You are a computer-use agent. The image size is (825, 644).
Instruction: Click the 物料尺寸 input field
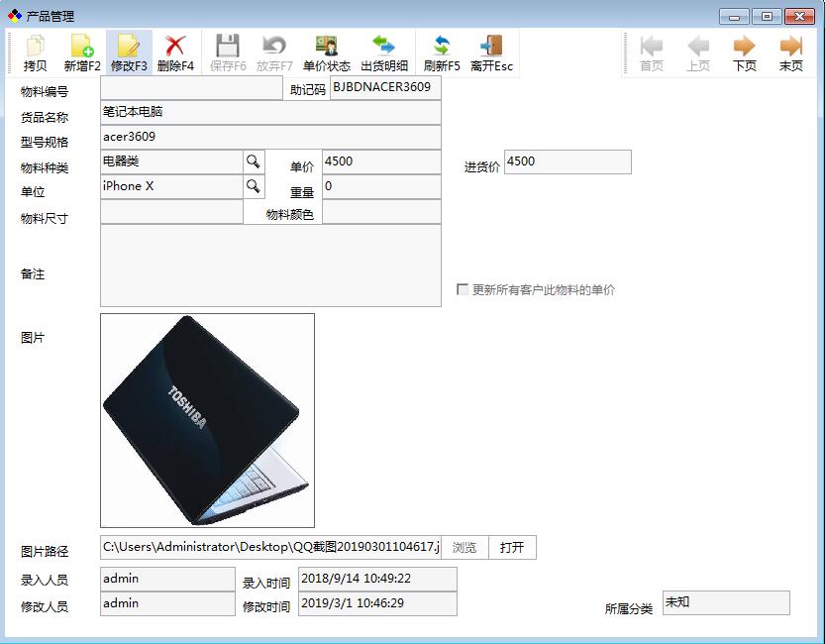(171, 211)
